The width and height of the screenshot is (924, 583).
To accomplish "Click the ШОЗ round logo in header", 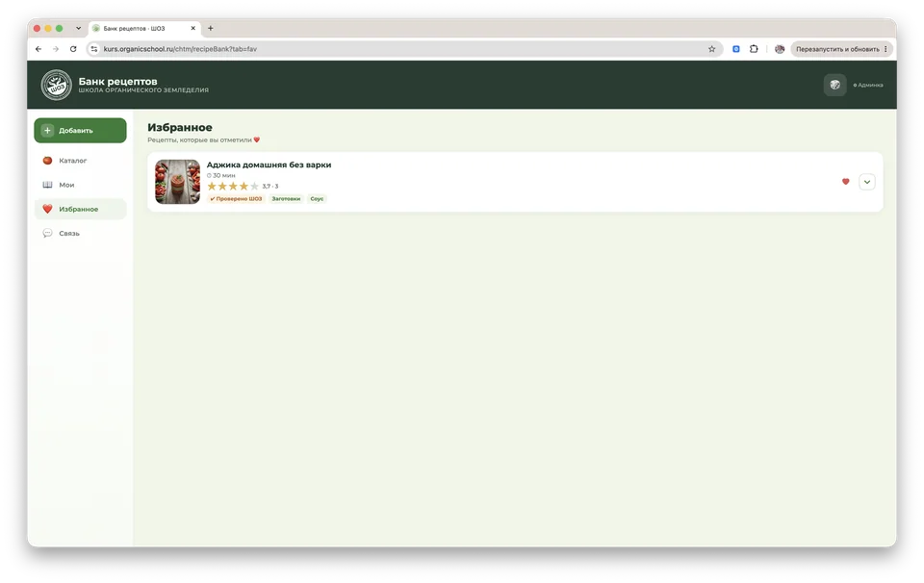I will tap(56, 85).
